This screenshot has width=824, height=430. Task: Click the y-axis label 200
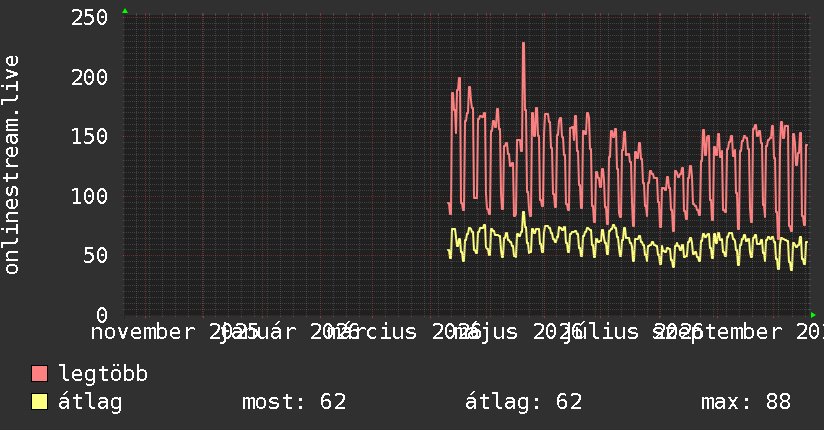89,77
